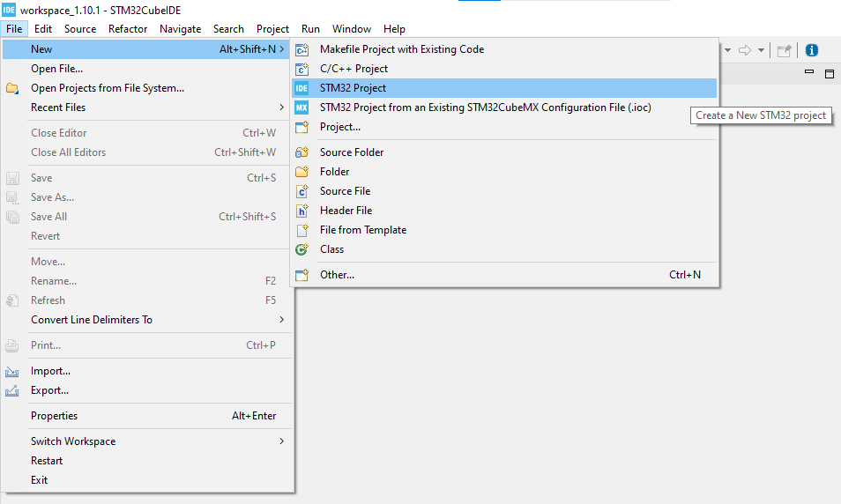
Task: Click the Folder icon in New submenu
Action: tap(302, 172)
